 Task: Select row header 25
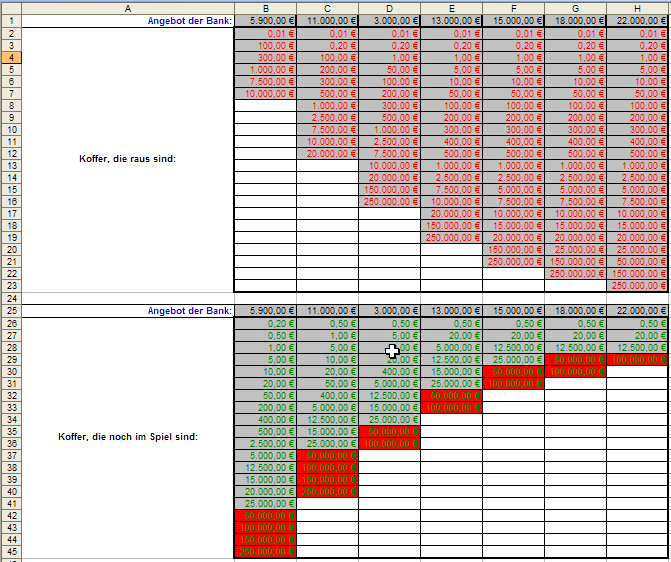click(x=10, y=310)
